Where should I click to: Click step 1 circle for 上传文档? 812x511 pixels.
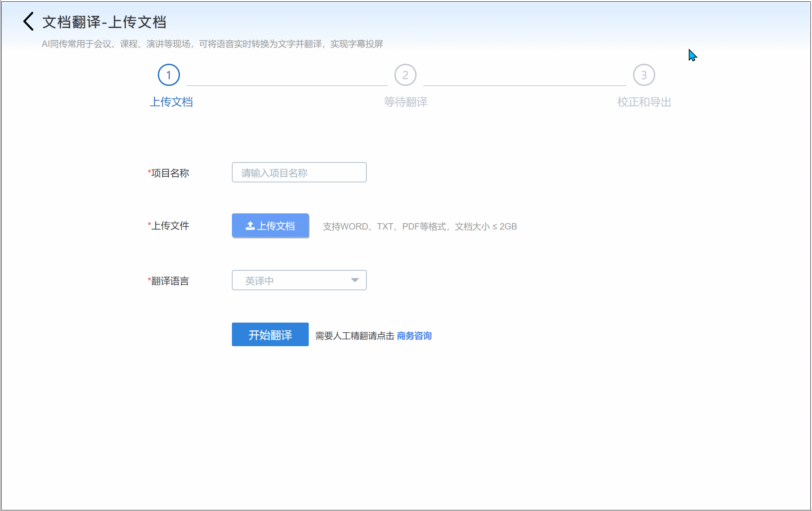pos(169,75)
